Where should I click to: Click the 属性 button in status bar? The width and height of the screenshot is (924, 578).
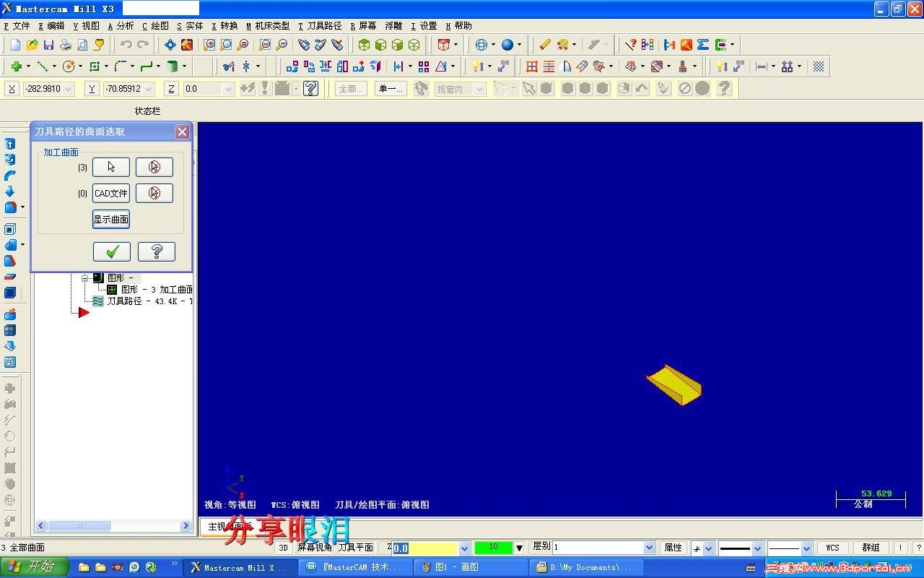tap(673, 548)
